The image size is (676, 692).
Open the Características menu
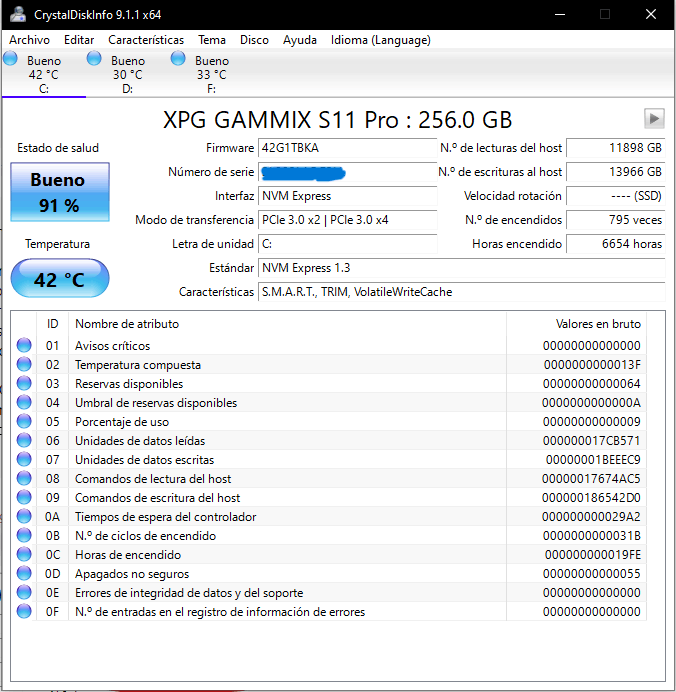tap(146, 40)
